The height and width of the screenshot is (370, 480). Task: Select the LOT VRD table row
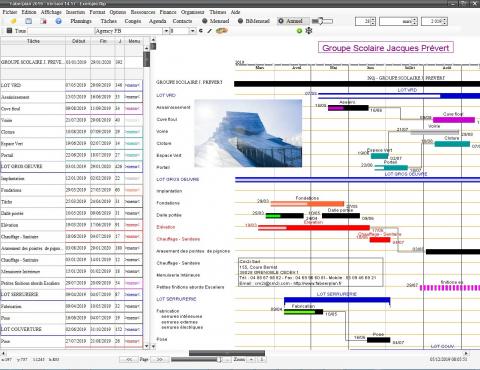[72, 85]
